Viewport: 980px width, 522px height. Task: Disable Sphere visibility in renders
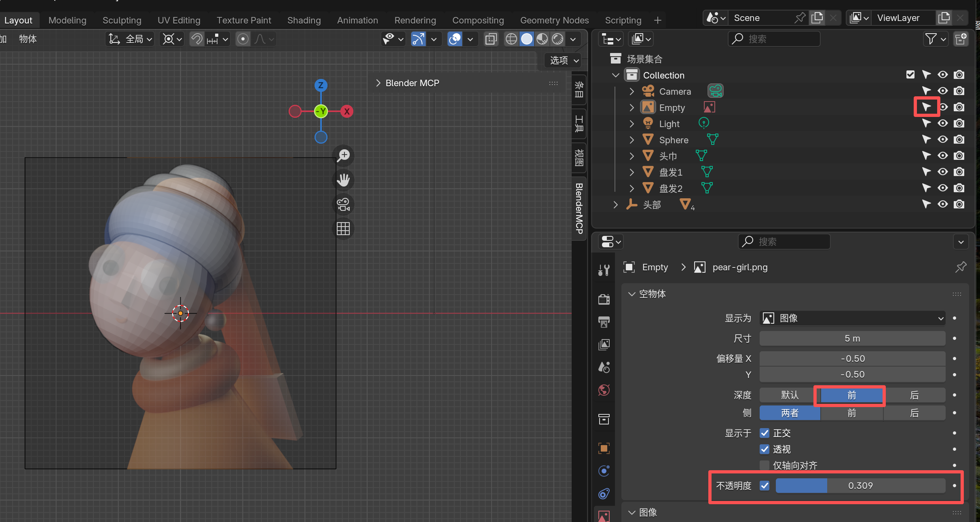pyautogui.click(x=959, y=140)
